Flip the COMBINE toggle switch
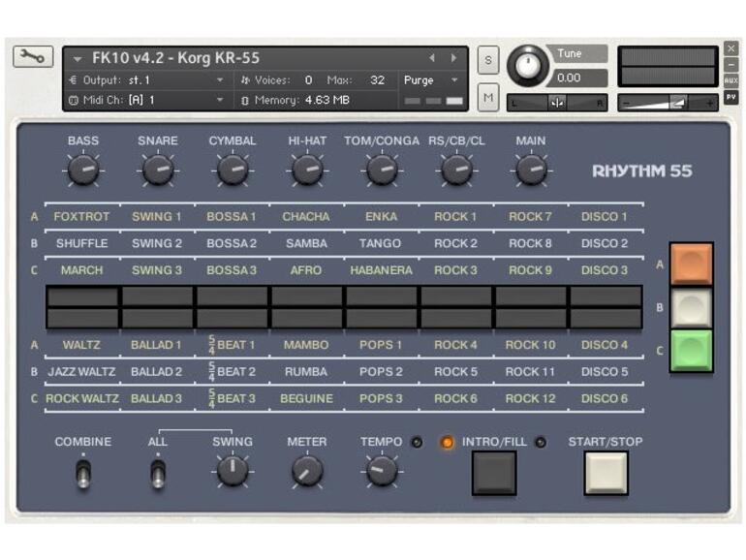The image size is (746, 560). (83, 474)
